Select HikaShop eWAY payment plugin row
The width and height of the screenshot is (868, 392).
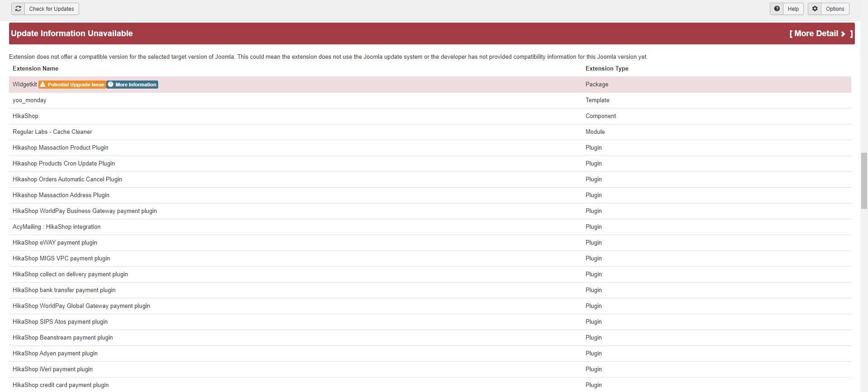coord(430,243)
